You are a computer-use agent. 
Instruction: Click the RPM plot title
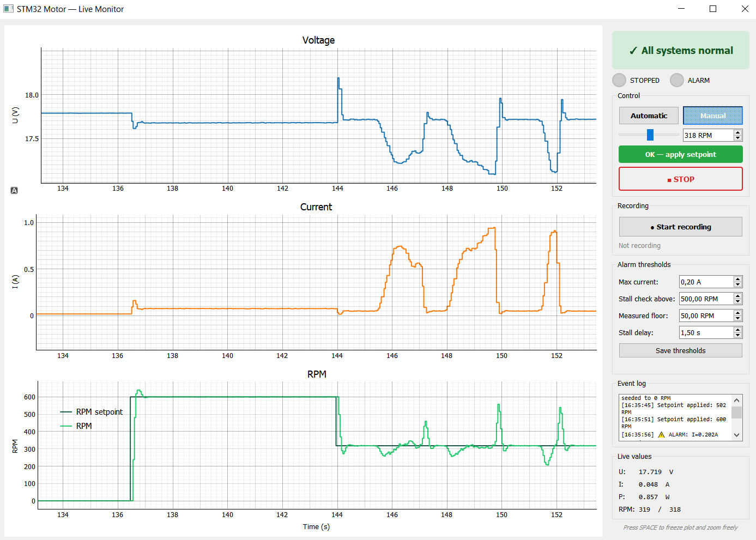317,374
